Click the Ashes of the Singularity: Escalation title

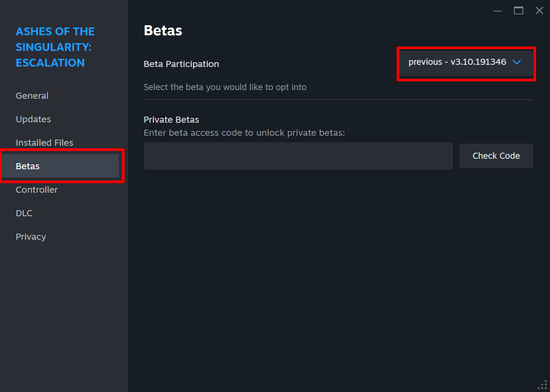[x=55, y=47]
